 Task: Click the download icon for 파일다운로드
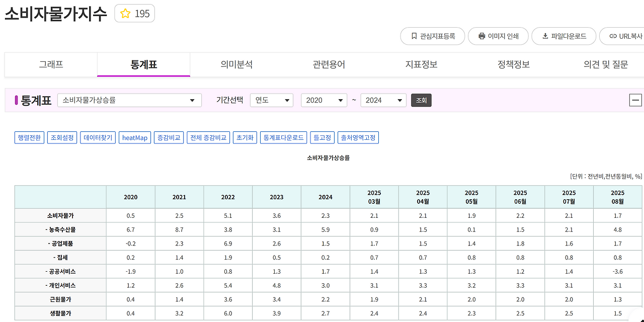[545, 36]
